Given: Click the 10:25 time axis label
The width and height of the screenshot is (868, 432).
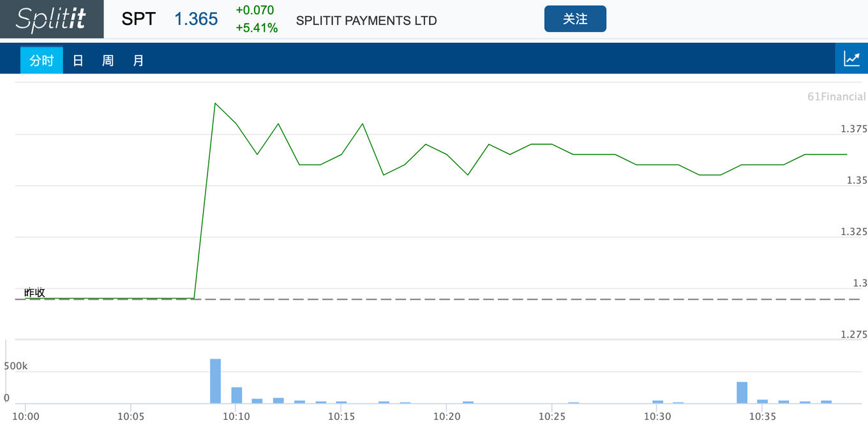Looking at the screenshot, I should tap(552, 416).
